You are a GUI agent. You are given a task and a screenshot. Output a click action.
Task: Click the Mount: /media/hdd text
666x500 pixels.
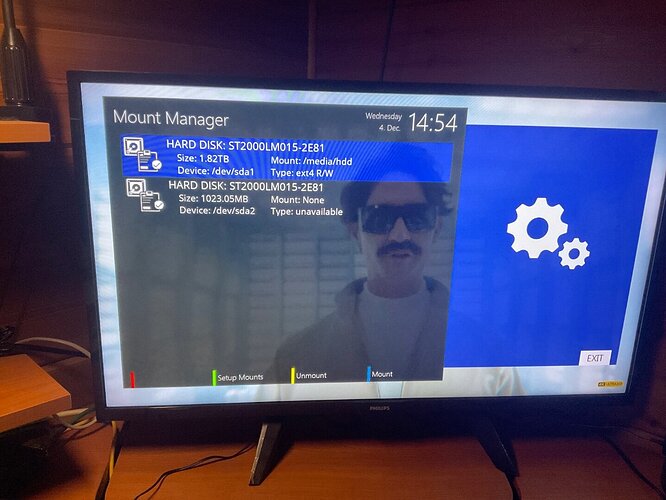311,161
